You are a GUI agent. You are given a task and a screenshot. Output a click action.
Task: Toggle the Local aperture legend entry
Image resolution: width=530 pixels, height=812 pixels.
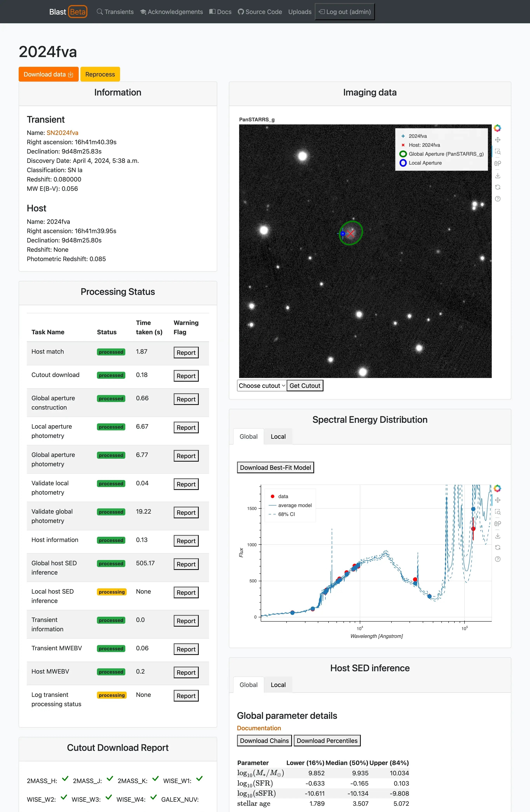[x=425, y=163]
